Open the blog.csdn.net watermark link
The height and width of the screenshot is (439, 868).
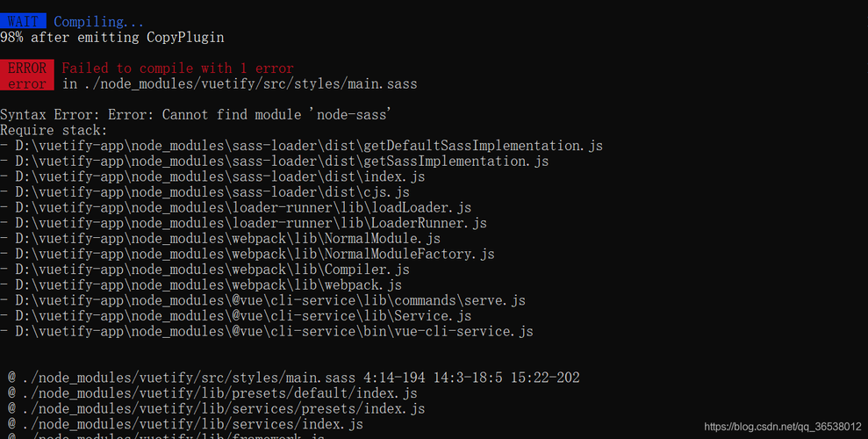[x=783, y=427]
